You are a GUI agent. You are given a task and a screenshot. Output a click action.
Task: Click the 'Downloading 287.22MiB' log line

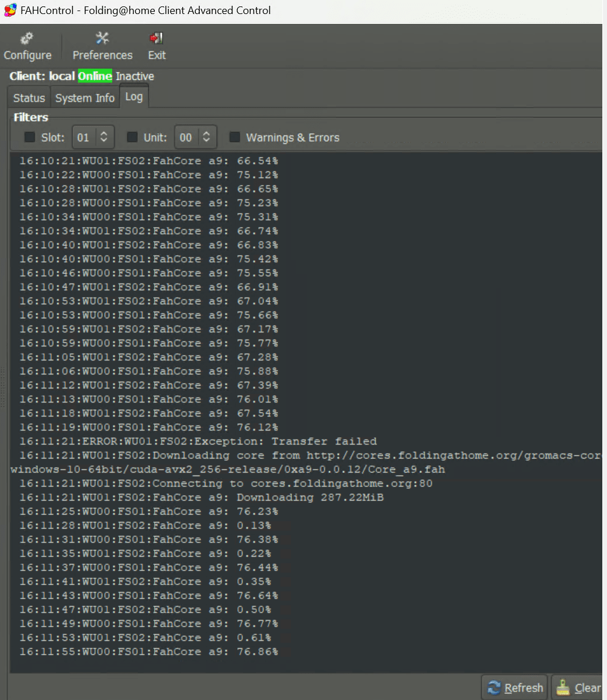click(202, 497)
